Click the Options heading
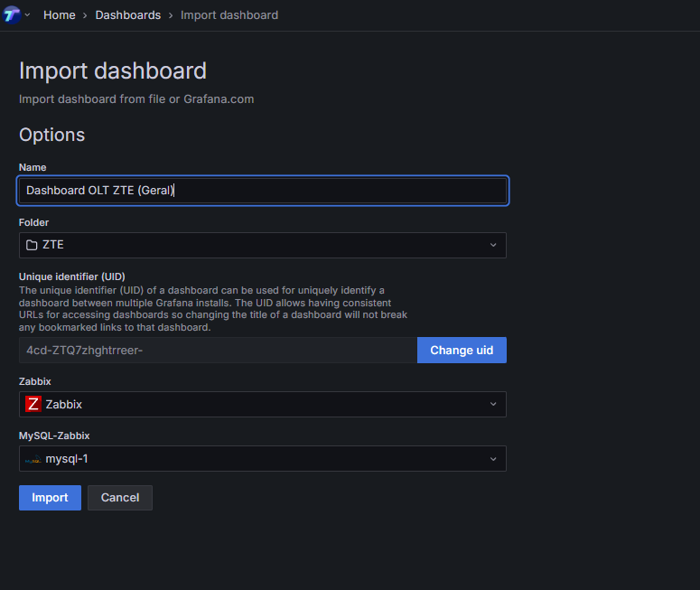 tap(51, 135)
